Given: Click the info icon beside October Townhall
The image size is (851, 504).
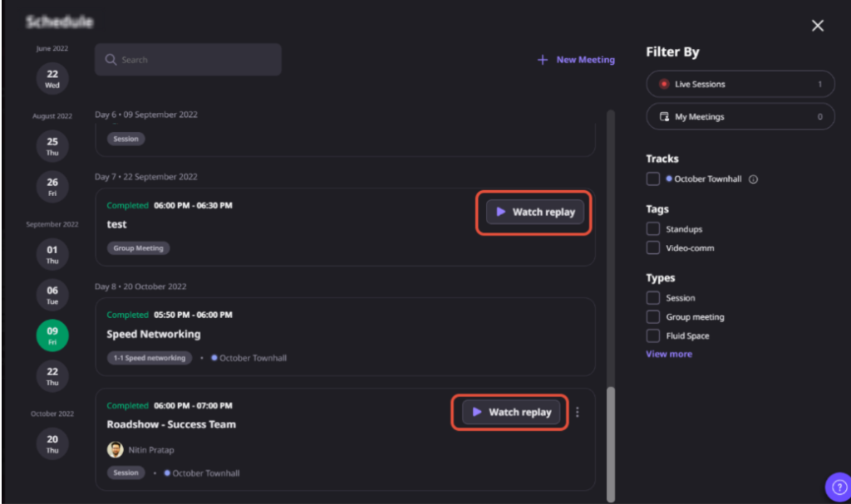Looking at the screenshot, I should (x=753, y=179).
